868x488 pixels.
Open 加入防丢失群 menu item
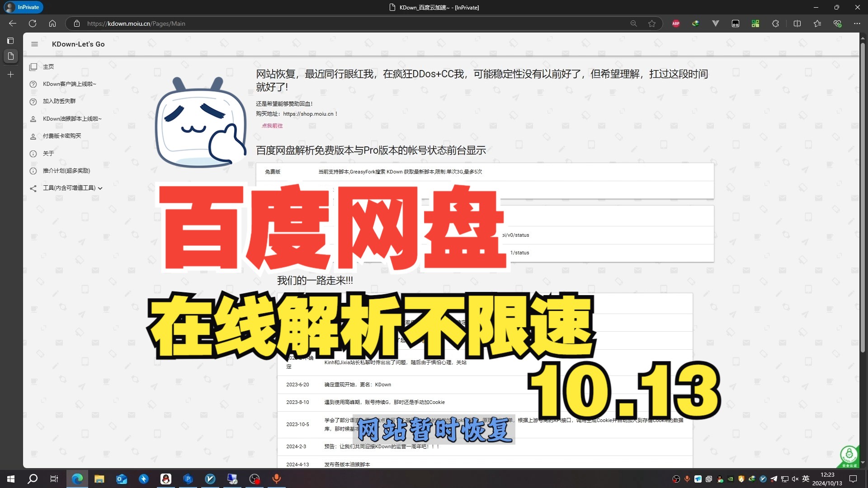click(x=59, y=101)
